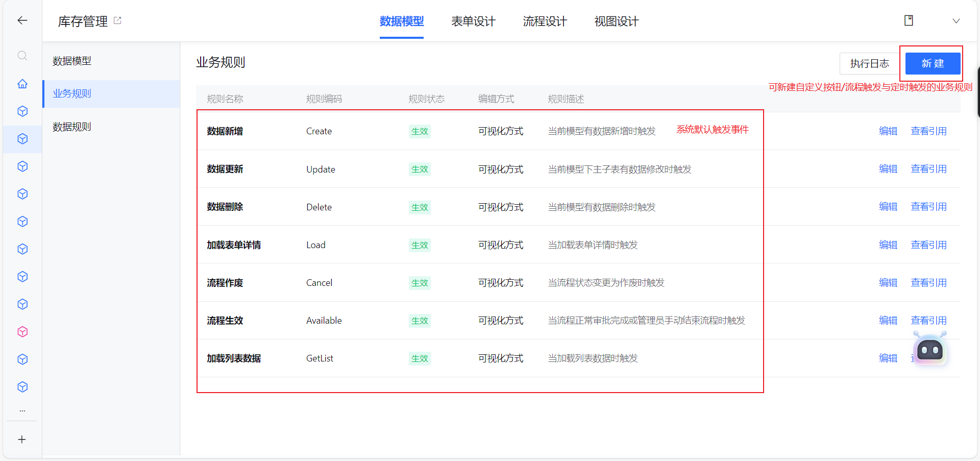Screen dimensions: 980x461
Task: Select the Create rule code cell
Action: coord(319,131)
